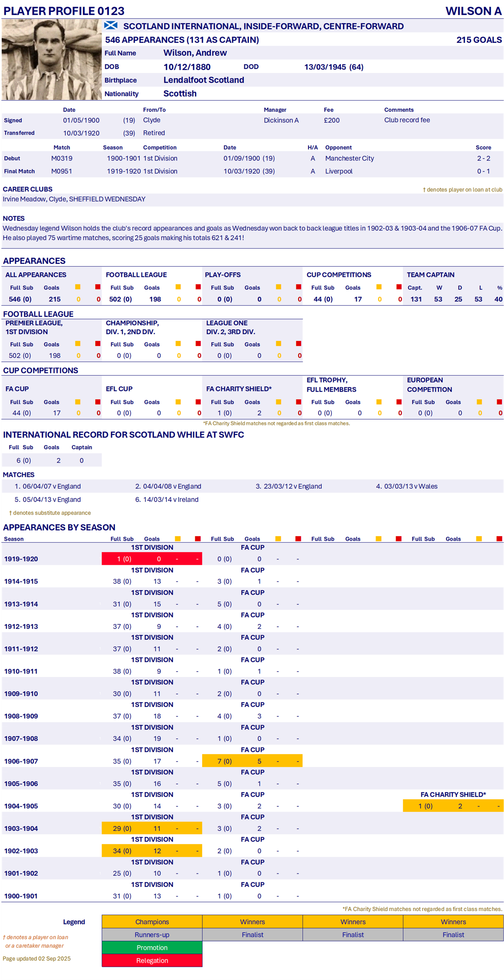504x980 pixels.
Task: Click Andrew Wilson's player photo
Action: pos(51,60)
